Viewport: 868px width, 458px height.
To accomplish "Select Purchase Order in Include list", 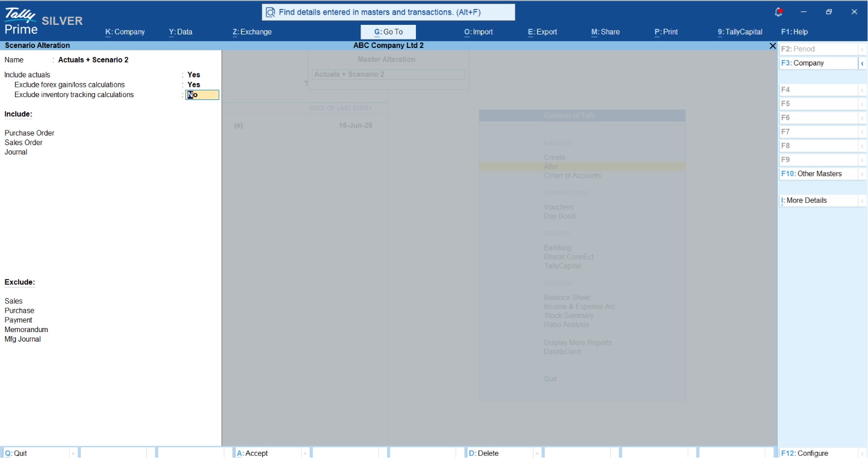I will [29, 133].
